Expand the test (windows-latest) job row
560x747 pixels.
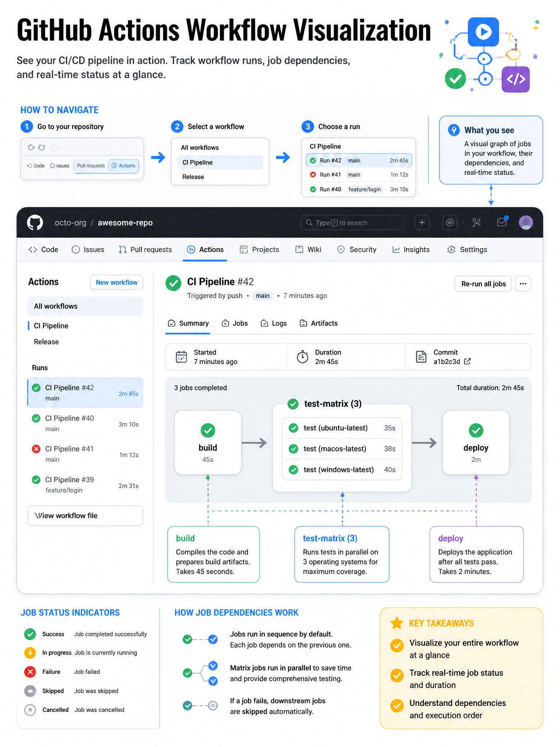coord(342,470)
